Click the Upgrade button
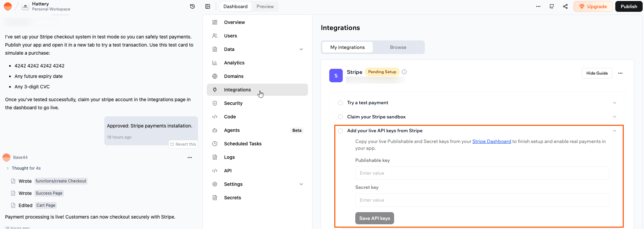 tap(593, 6)
